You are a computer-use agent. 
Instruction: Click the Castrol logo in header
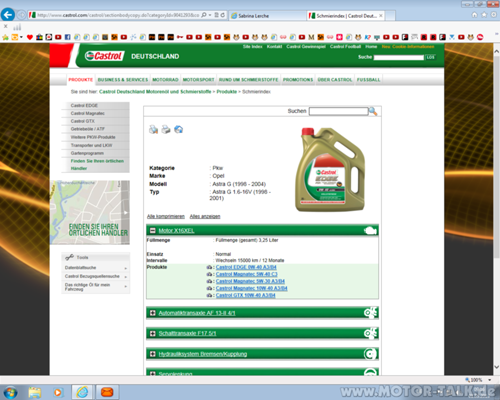(x=104, y=56)
